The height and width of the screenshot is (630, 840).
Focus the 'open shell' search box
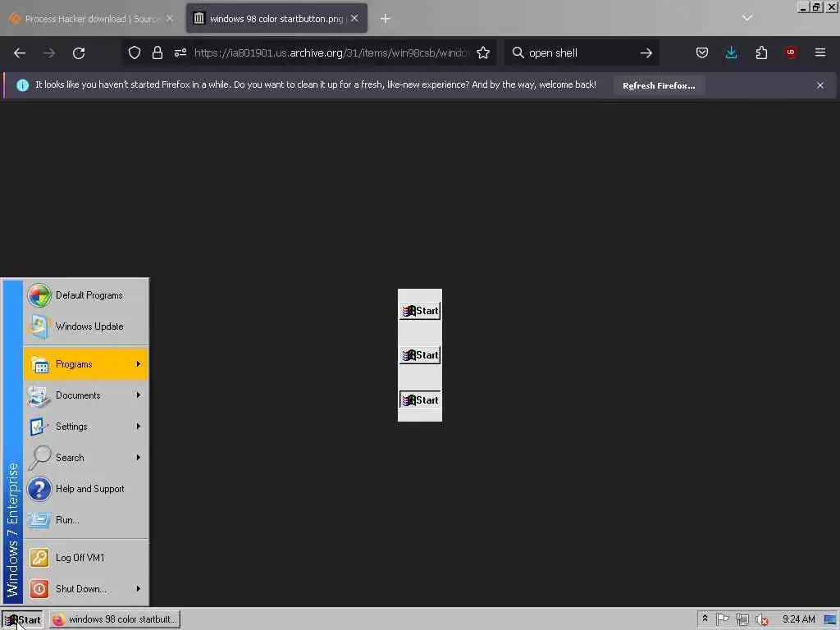581,52
